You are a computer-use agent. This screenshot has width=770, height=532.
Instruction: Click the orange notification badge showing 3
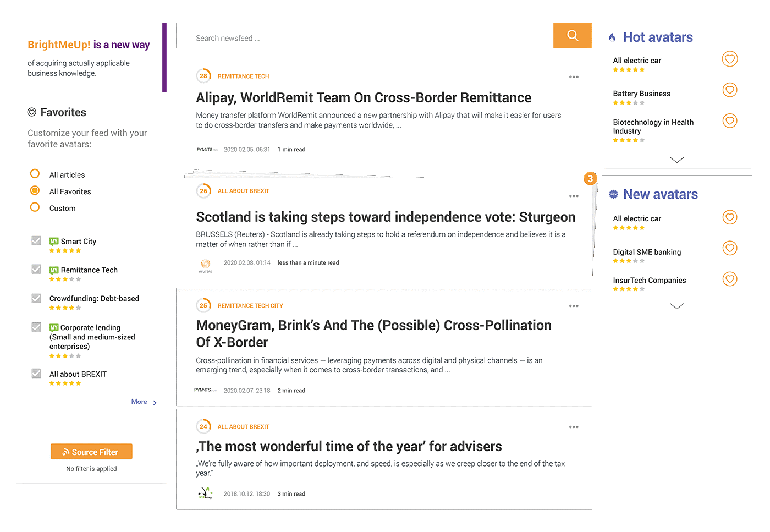coord(590,178)
